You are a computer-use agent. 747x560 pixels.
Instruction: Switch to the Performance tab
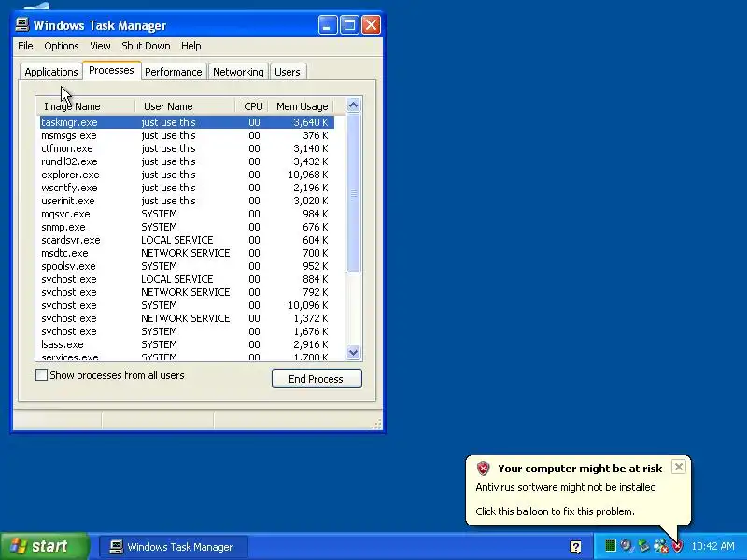[x=174, y=72]
